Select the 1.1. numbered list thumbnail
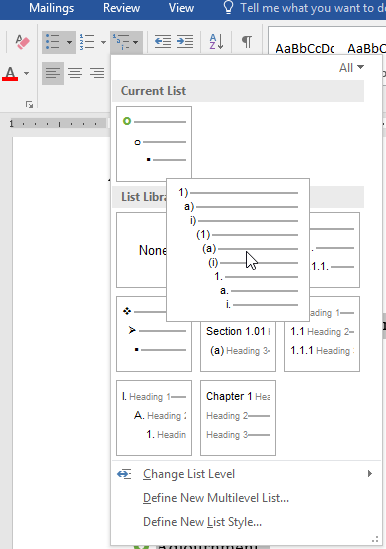 335,250
